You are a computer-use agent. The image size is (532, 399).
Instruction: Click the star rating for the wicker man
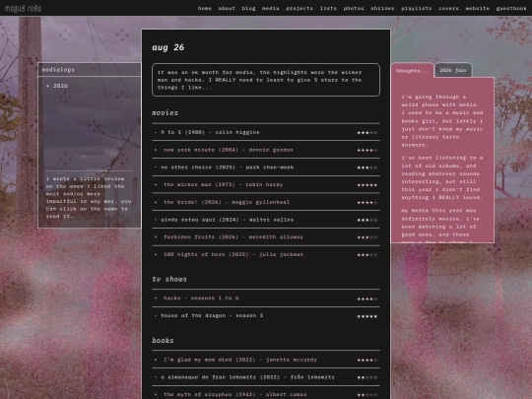point(367,185)
